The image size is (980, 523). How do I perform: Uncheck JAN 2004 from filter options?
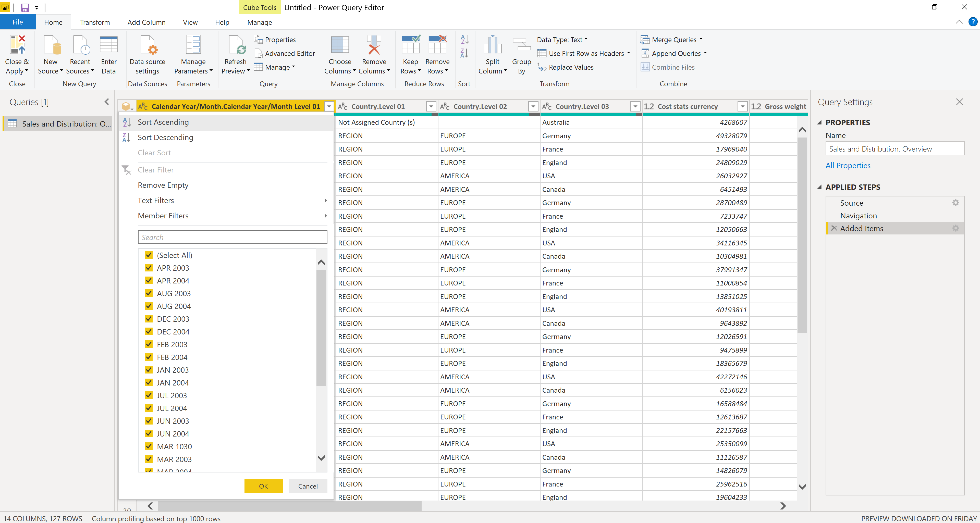[148, 382]
